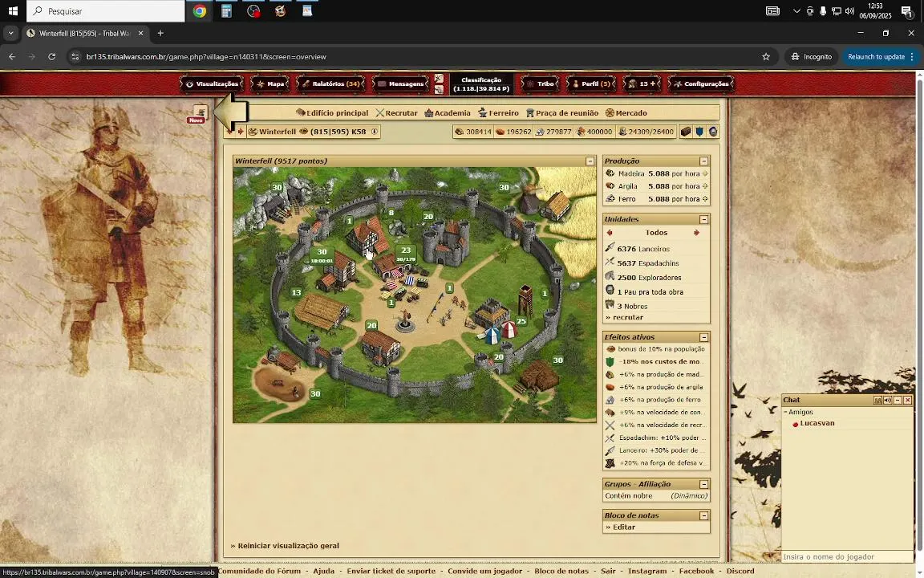Click the population 24309/26400 icon
Image resolution: width=924 pixels, height=578 pixels.
[x=622, y=132]
